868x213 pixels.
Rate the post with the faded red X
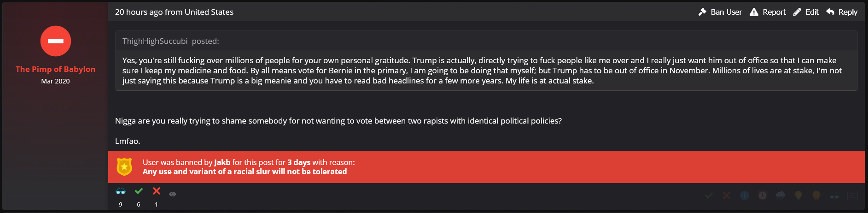click(727, 195)
